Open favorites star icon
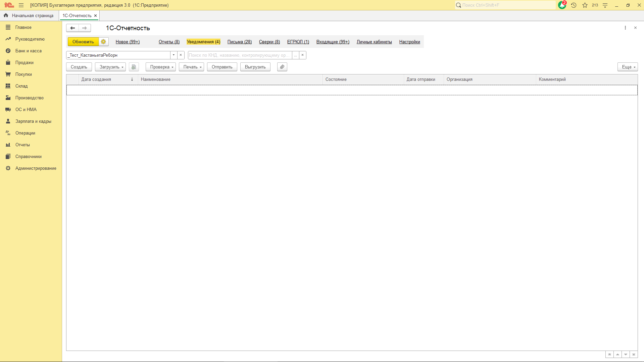Image resolution: width=644 pixels, height=362 pixels. (x=585, y=5)
